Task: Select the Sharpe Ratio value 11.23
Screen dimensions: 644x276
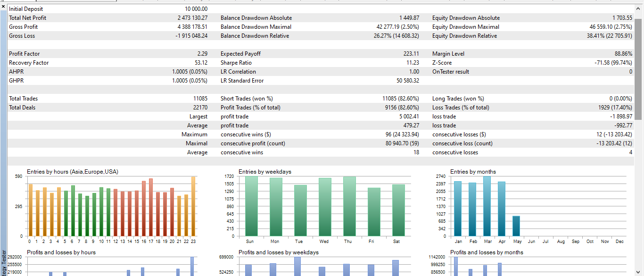Action: pos(412,63)
